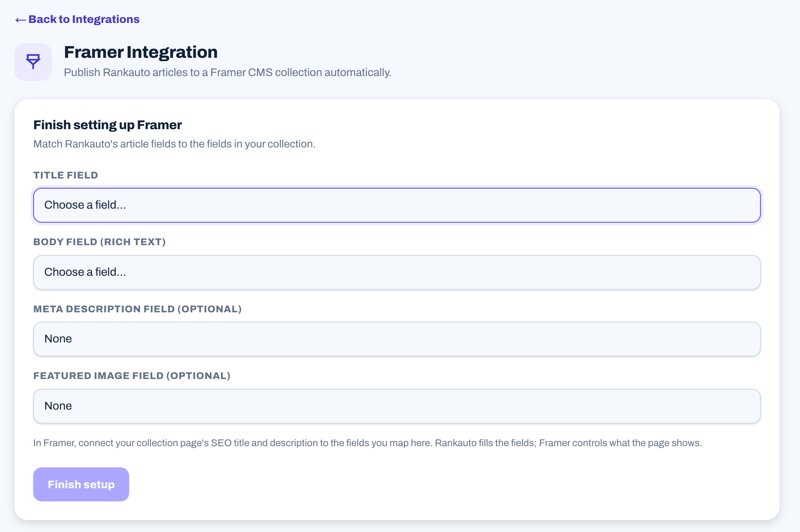Click the BODY FIELD (RICH TEXT) label
The image size is (800, 532).
click(99, 242)
